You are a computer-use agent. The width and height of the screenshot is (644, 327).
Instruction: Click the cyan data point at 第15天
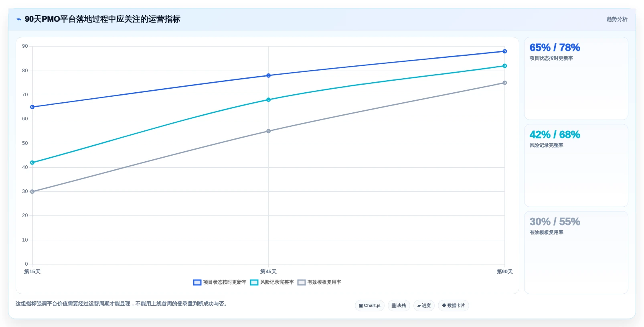pos(32,162)
